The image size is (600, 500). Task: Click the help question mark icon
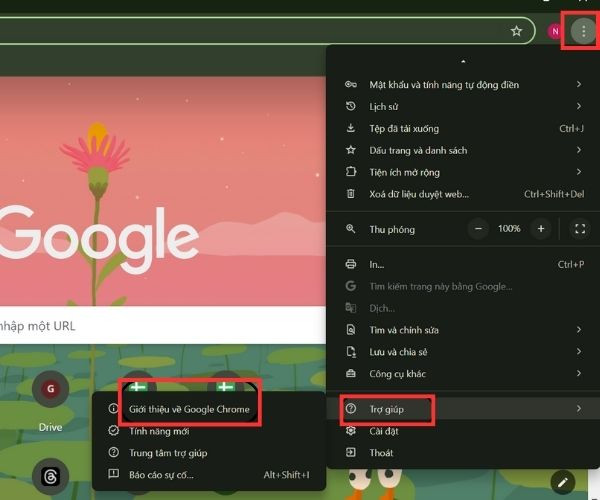pos(351,409)
